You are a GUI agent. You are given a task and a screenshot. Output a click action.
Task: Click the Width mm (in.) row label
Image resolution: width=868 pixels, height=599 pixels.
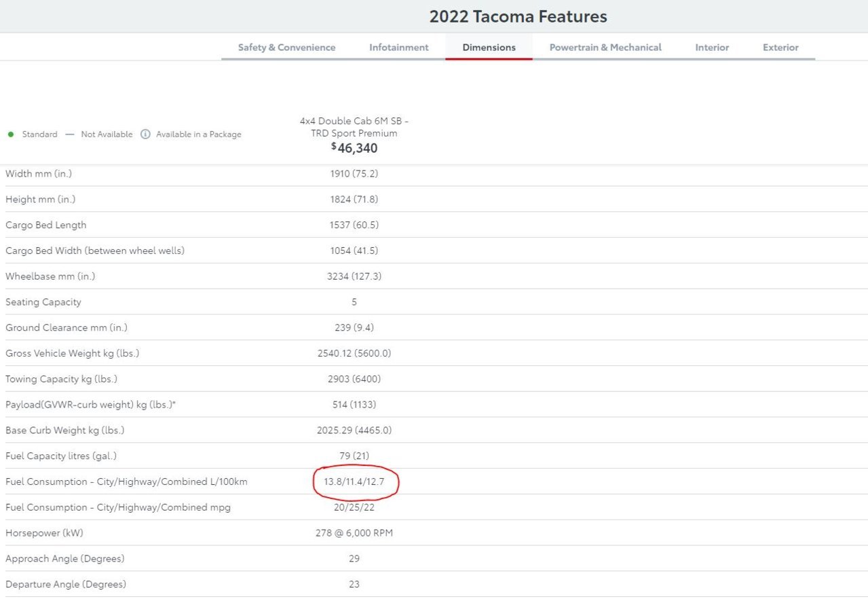[39, 174]
